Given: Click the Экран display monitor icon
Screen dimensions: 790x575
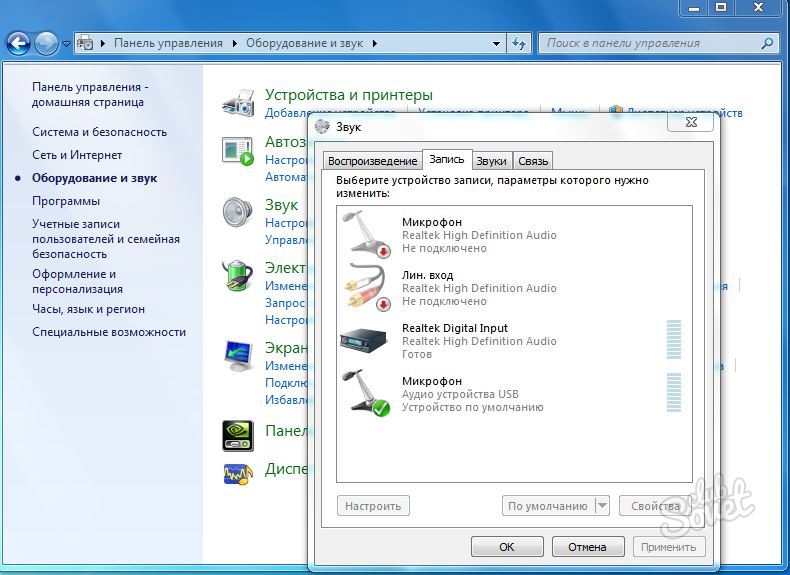Looking at the screenshot, I should click(x=238, y=356).
